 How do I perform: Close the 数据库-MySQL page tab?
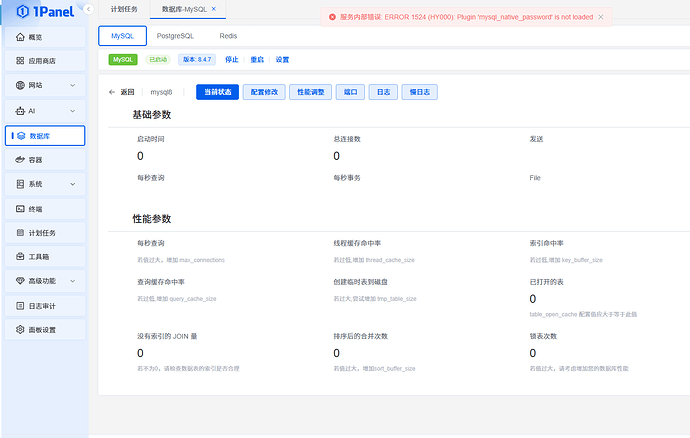213,9
